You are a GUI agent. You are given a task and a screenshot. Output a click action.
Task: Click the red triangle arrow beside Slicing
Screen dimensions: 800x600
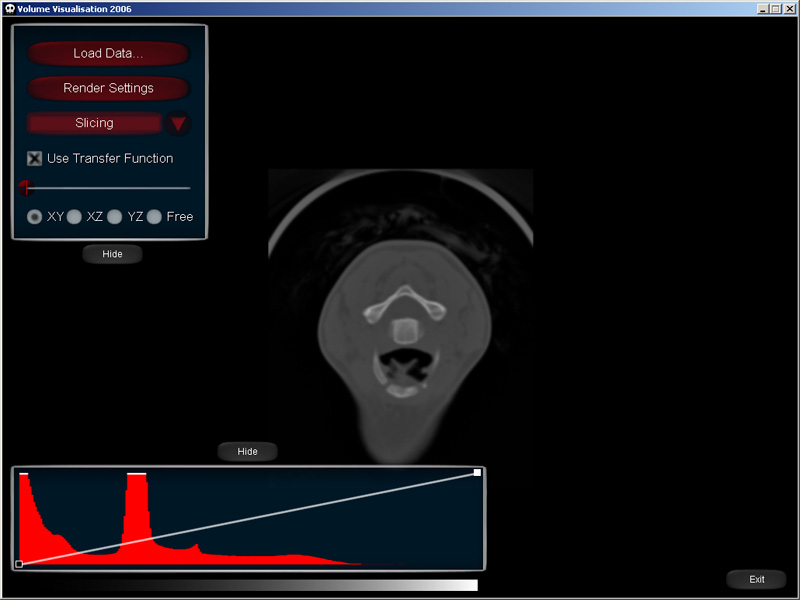coord(178,124)
